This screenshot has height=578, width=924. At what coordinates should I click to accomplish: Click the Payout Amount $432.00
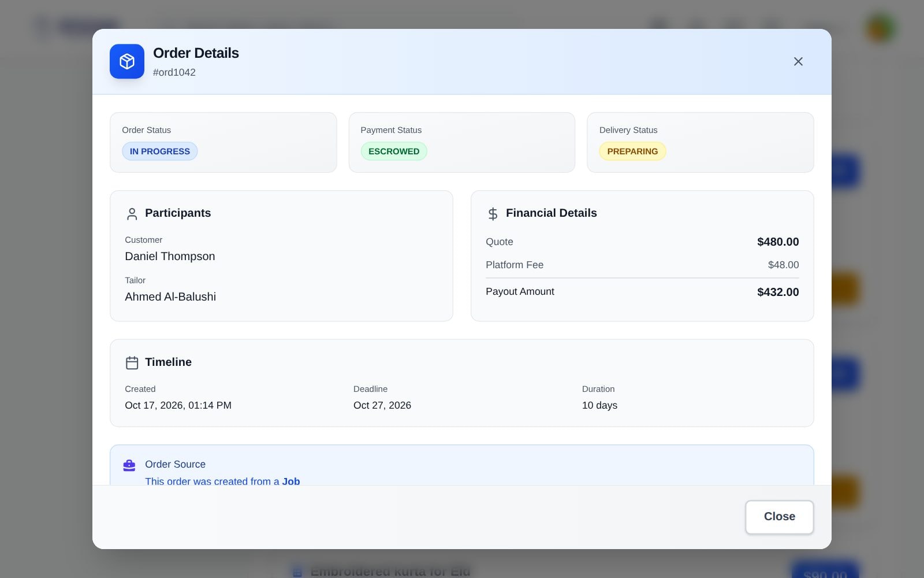click(778, 292)
